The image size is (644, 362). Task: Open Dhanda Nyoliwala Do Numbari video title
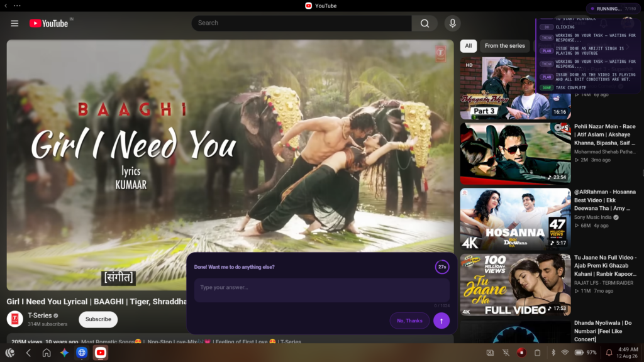click(x=603, y=331)
